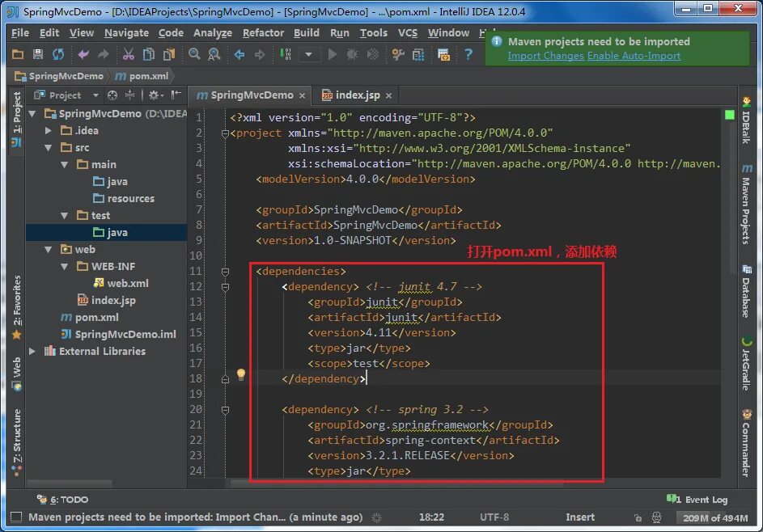Toggle the read-only lock status icon
The image size is (763, 532).
coord(638,518)
